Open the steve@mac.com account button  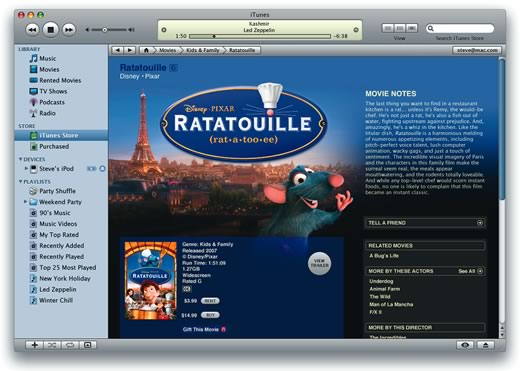[x=477, y=50]
